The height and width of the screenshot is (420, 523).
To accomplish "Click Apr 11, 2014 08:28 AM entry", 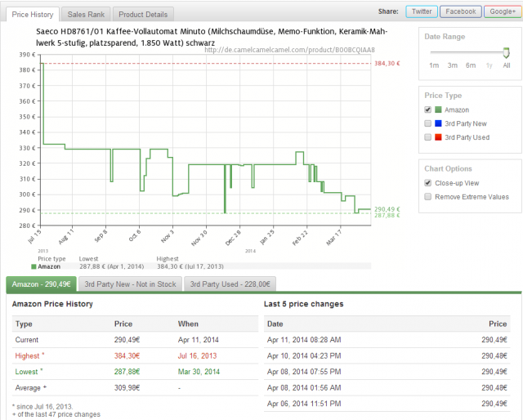I will coord(304,340).
